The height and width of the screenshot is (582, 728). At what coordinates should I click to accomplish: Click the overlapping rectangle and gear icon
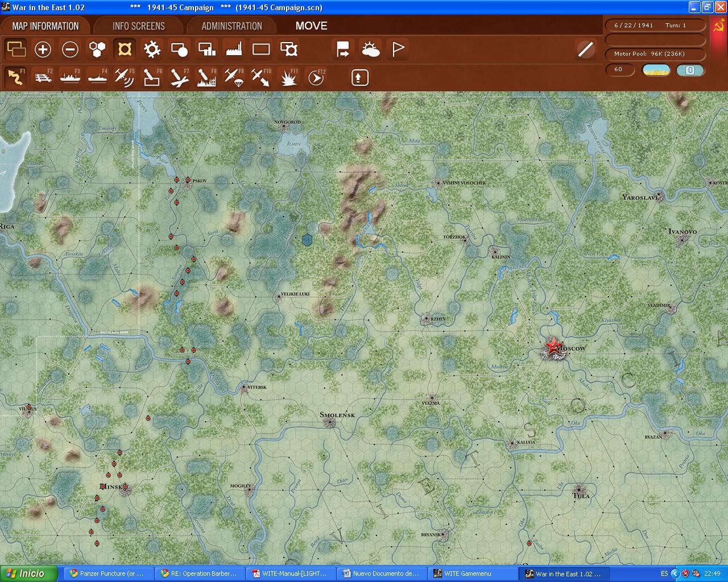click(x=289, y=49)
